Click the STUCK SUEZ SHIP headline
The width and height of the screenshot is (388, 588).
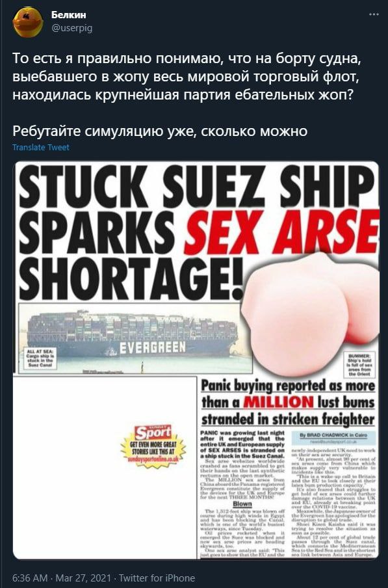(197, 188)
